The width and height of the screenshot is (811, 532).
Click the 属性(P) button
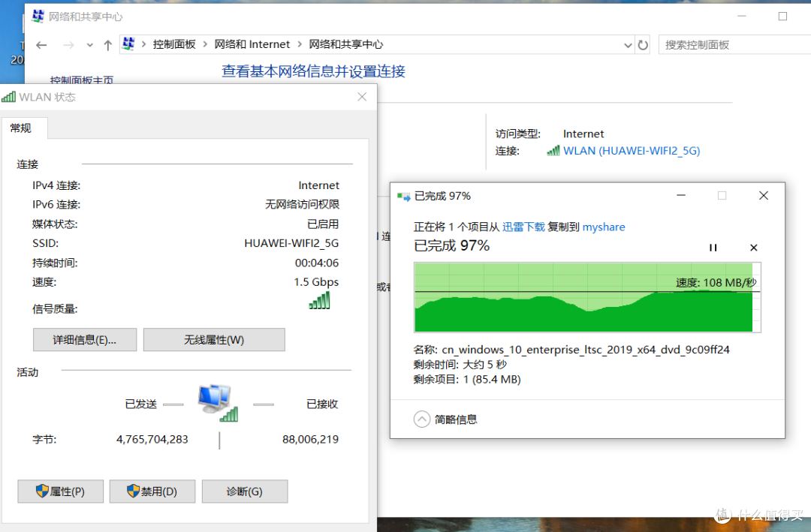[61, 491]
